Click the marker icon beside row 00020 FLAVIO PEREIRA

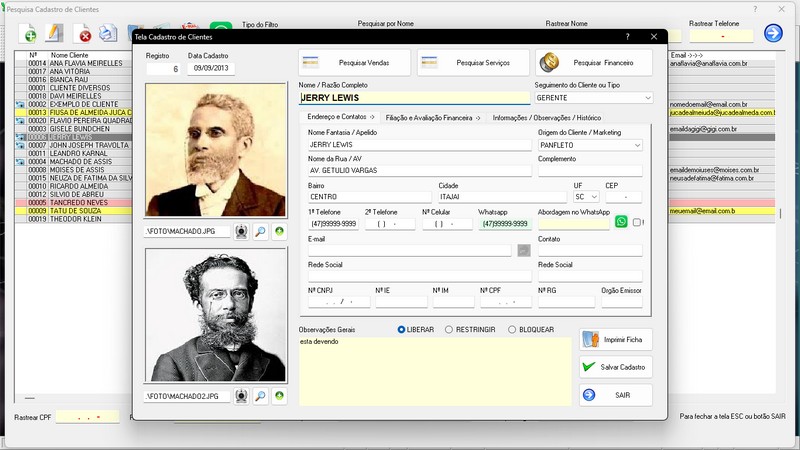pyautogui.click(x=20, y=120)
